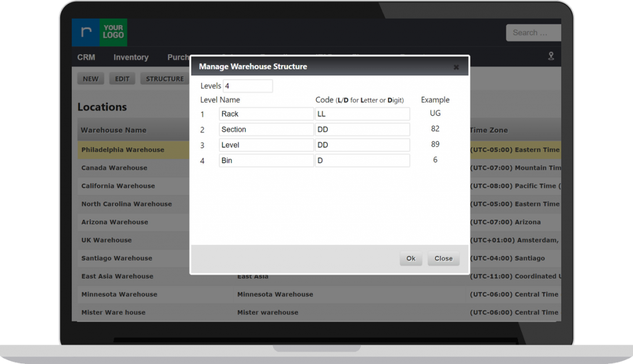Open the Inventory menu
This screenshot has width=633, height=364.
(x=130, y=57)
